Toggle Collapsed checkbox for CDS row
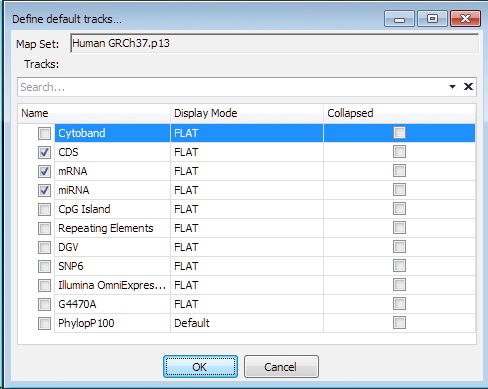The height and width of the screenshot is (389, 488). pyautogui.click(x=399, y=152)
